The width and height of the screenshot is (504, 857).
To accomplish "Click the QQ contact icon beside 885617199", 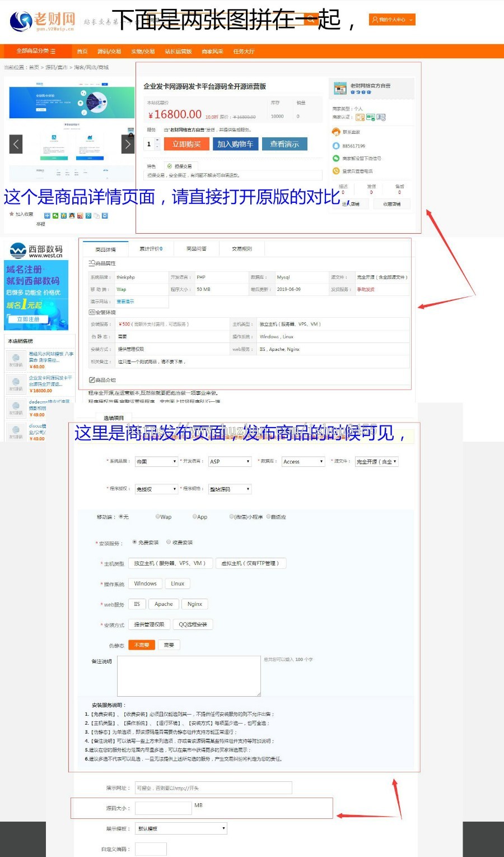I will [x=336, y=146].
